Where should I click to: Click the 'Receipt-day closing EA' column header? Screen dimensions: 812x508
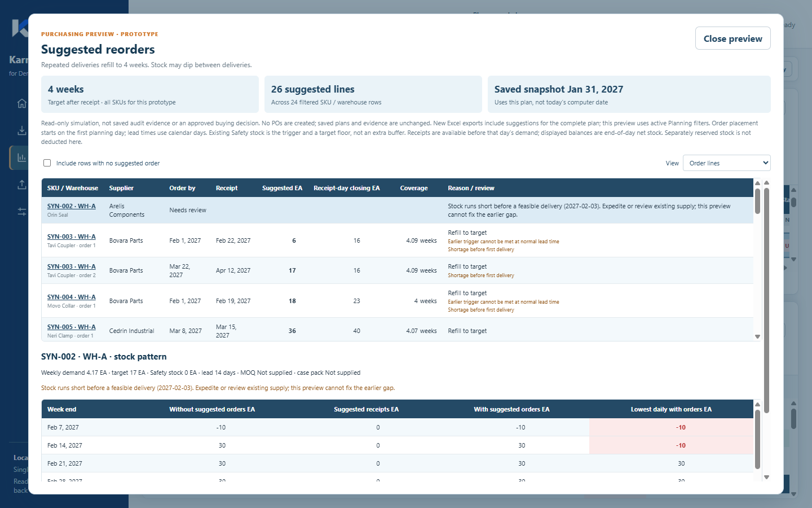pos(347,188)
